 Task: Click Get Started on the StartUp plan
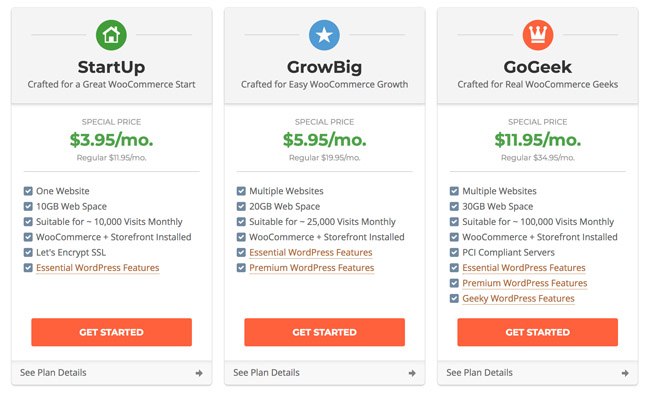click(112, 332)
